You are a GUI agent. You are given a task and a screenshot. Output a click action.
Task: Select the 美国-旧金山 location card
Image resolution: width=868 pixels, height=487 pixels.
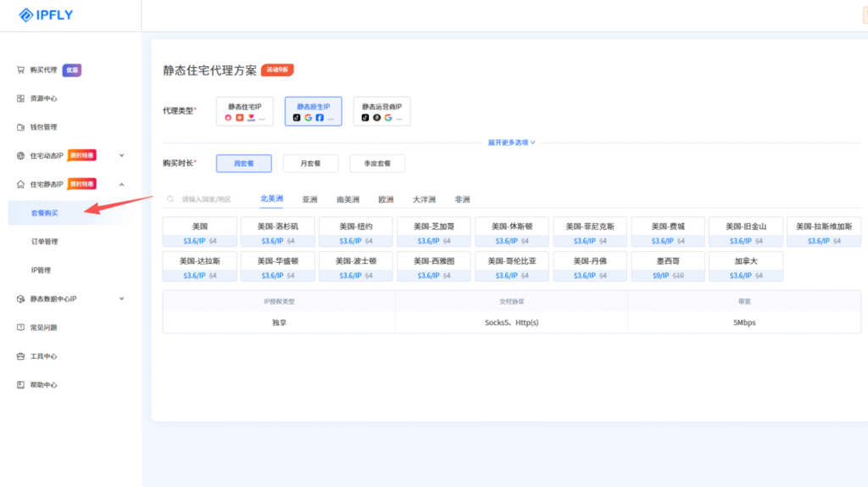(x=746, y=232)
